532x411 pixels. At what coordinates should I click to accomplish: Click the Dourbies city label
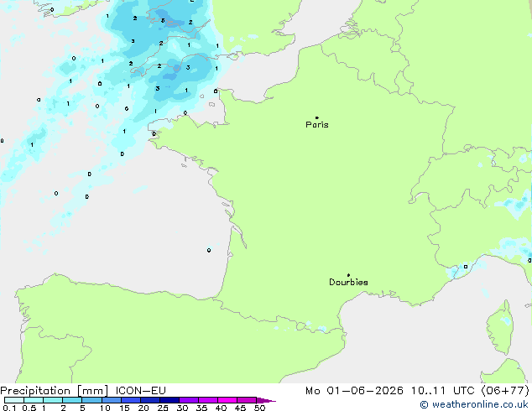[x=348, y=282]
